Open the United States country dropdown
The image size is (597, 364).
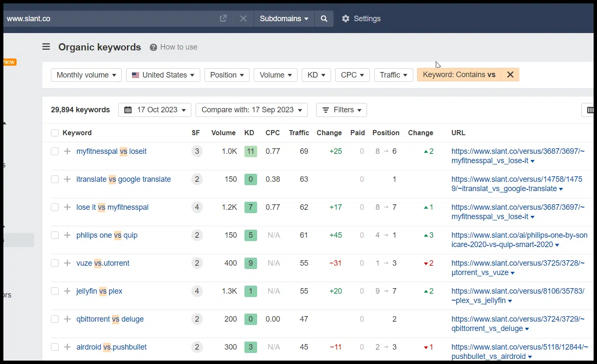pos(163,75)
